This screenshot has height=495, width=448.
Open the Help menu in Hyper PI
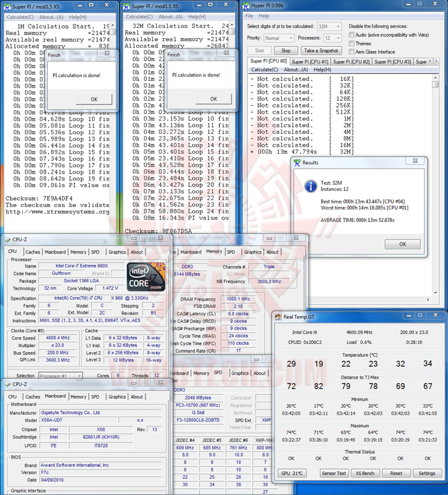264,16
